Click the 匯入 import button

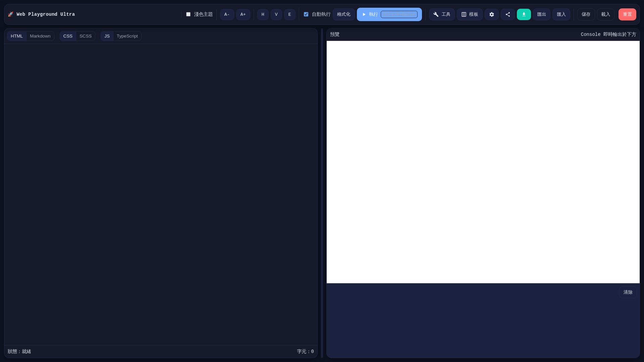(561, 14)
